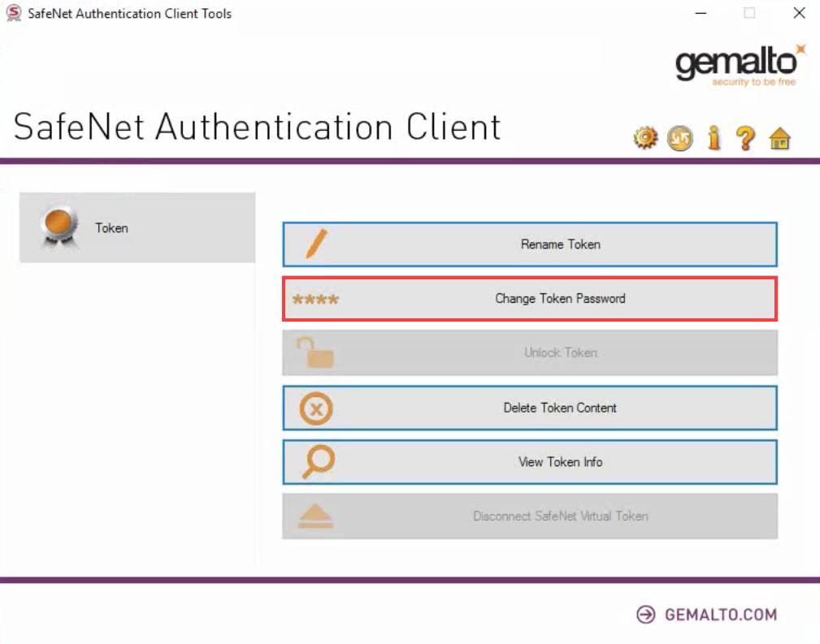Click the pencil icon for Rename Token
Image resolution: width=820 pixels, height=644 pixels.
[x=315, y=244]
